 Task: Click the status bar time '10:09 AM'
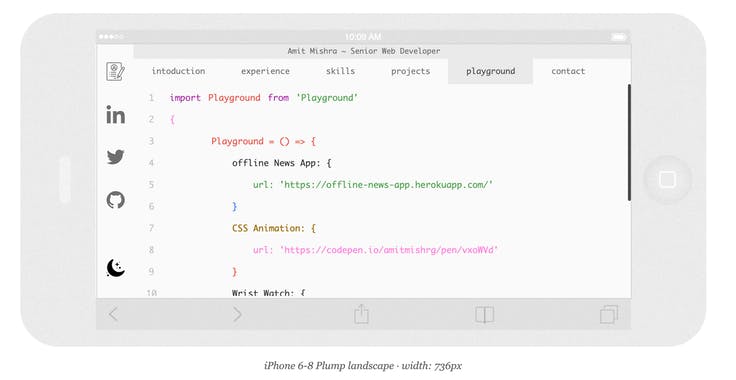(x=363, y=37)
